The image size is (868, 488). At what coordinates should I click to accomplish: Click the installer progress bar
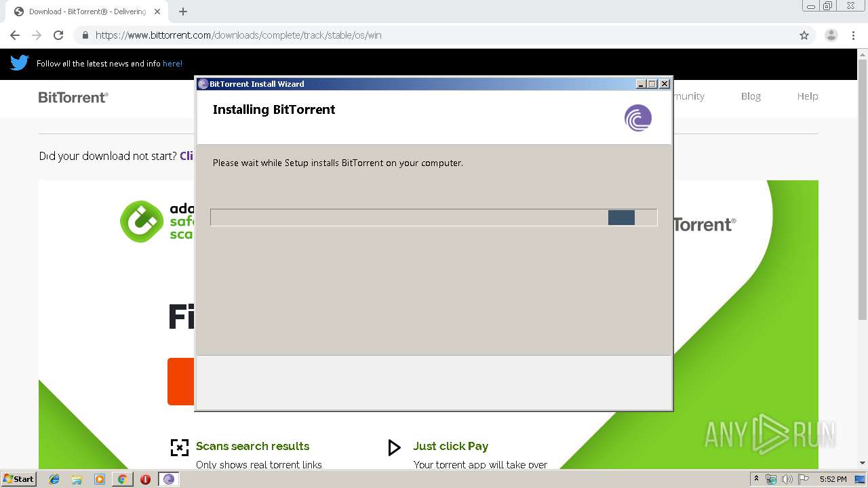click(433, 218)
